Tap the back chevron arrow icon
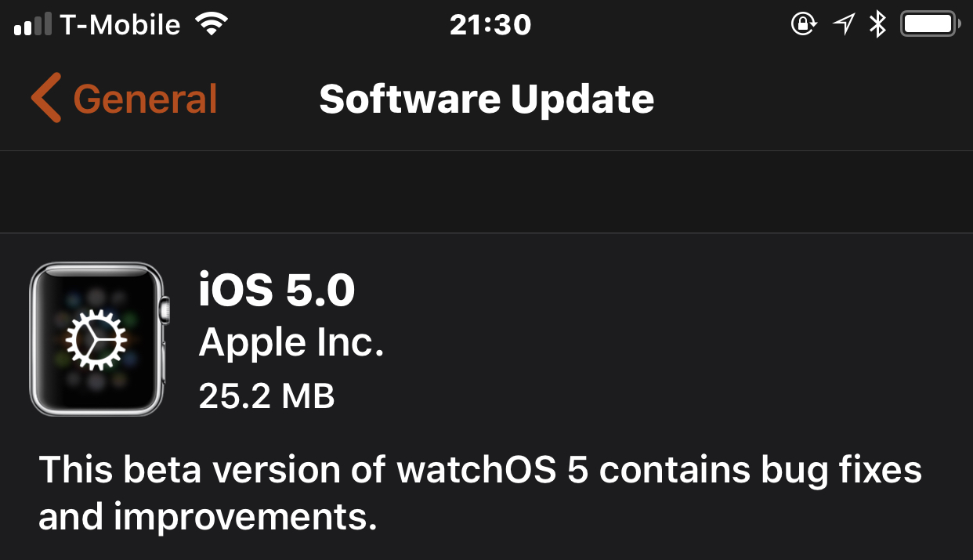 click(46, 99)
